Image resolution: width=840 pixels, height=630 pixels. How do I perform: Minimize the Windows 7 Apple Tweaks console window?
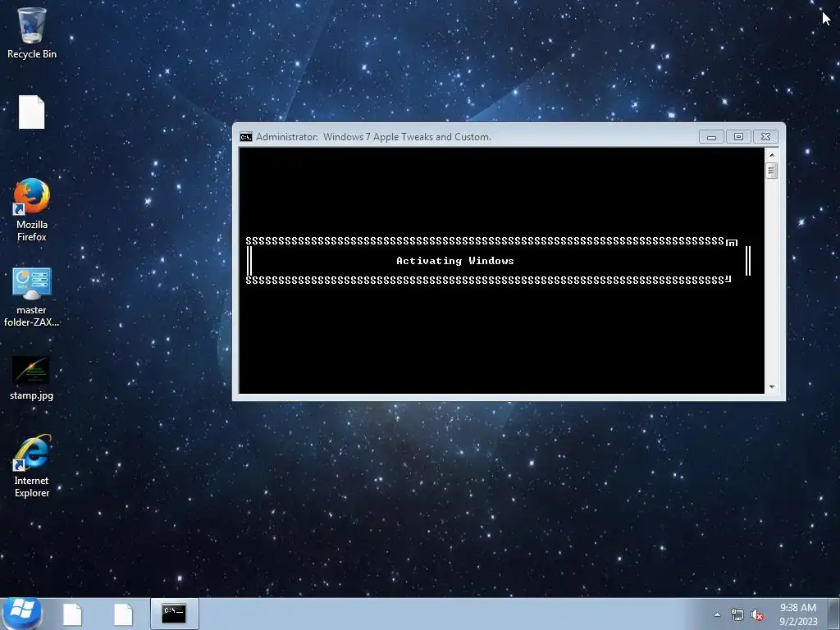click(x=711, y=137)
